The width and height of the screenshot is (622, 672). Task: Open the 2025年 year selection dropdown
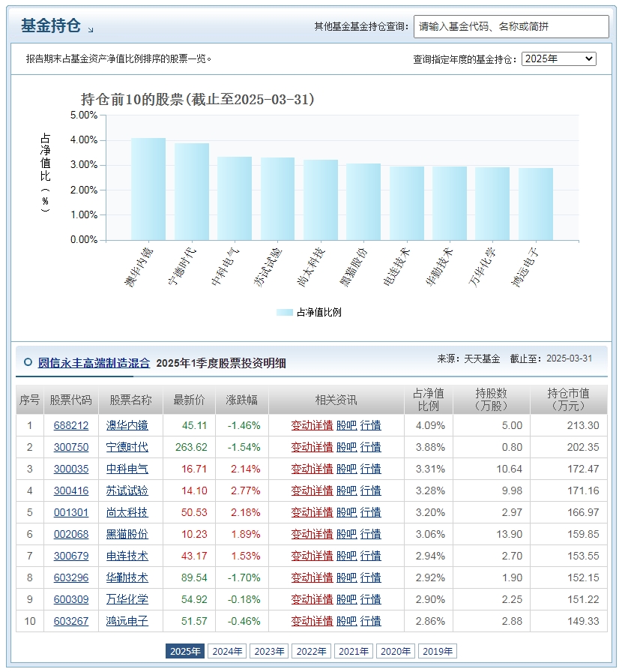tap(558, 58)
